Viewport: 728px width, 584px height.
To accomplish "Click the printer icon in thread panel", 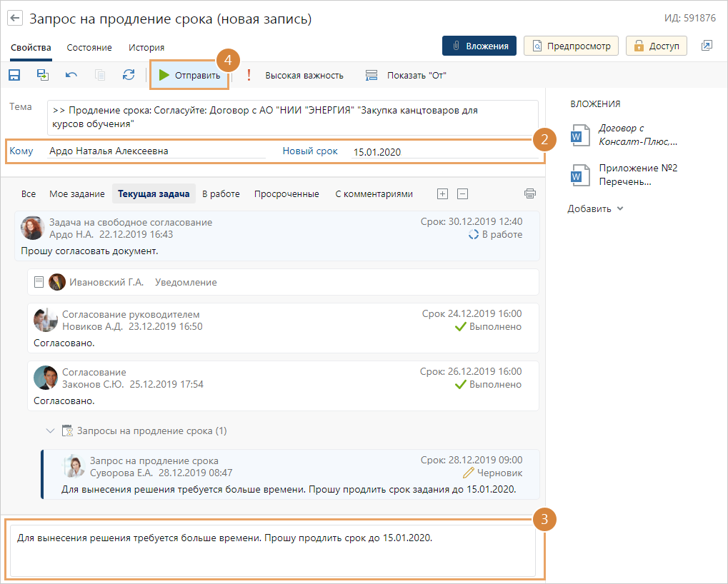I will (529, 193).
